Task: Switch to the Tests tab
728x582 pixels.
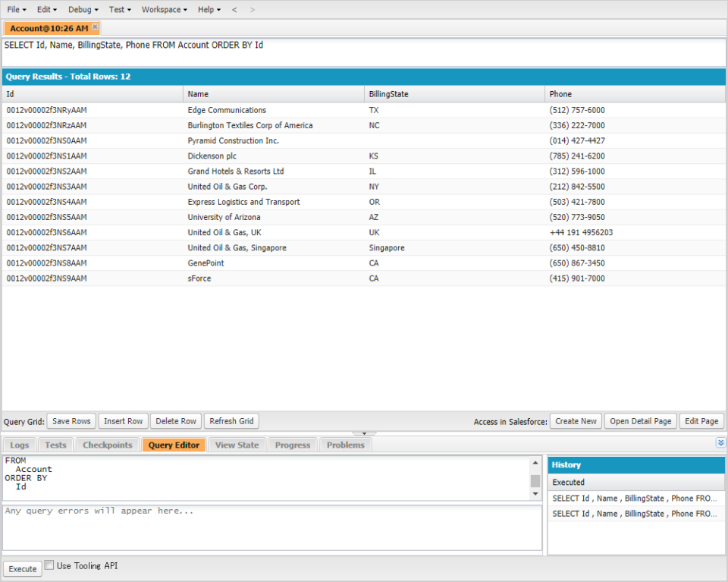Action: click(55, 445)
